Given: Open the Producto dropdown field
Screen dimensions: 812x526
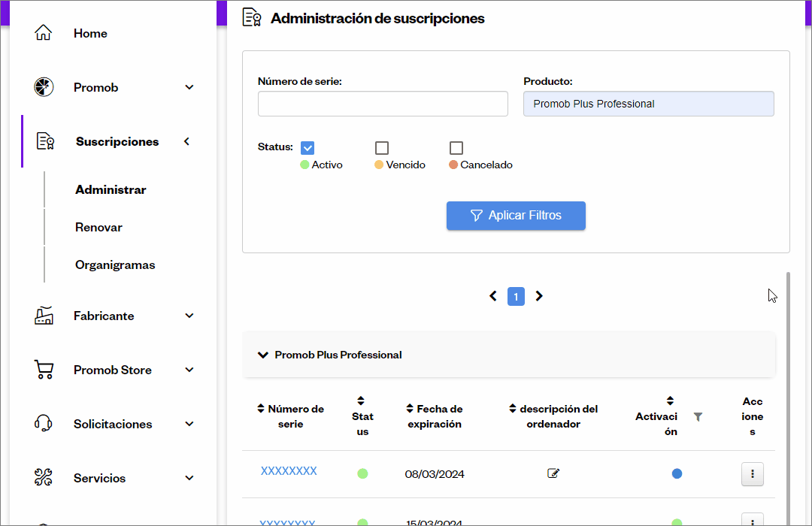Looking at the screenshot, I should coord(648,104).
